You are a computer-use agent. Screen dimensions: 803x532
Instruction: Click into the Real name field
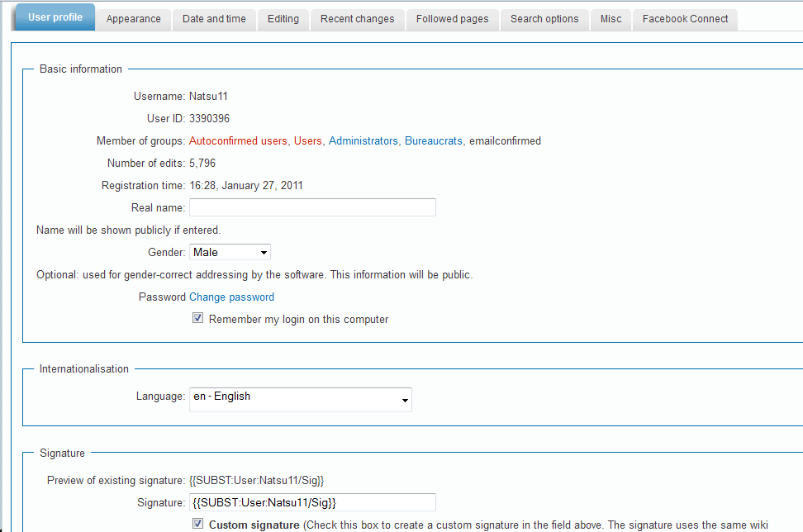click(x=312, y=208)
